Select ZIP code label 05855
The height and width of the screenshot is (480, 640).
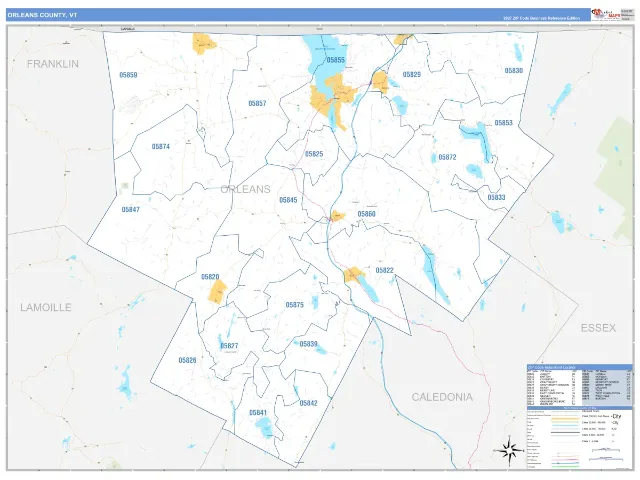coord(336,60)
